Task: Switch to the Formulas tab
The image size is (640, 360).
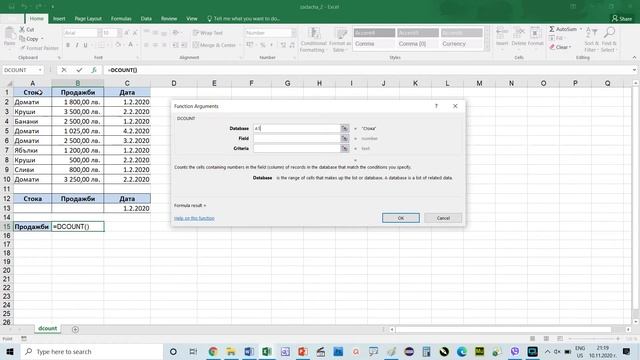Action: (x=121, y=18)
